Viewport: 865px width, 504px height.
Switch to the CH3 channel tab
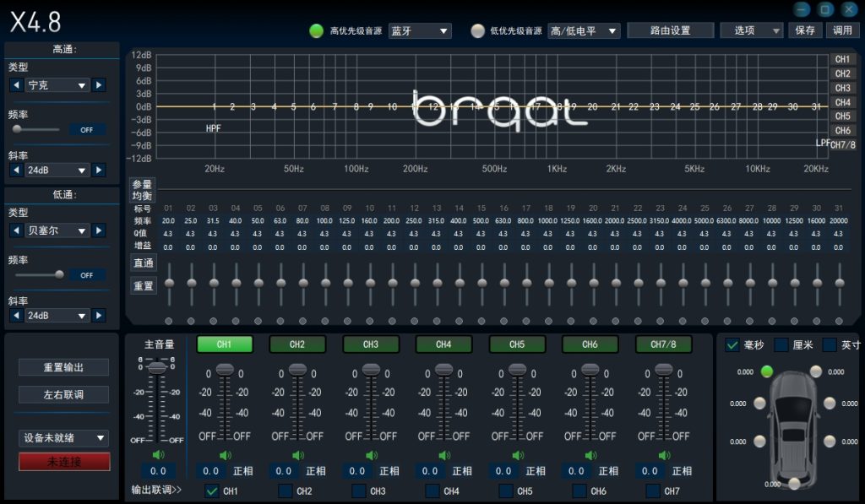(x=371, y=344)
